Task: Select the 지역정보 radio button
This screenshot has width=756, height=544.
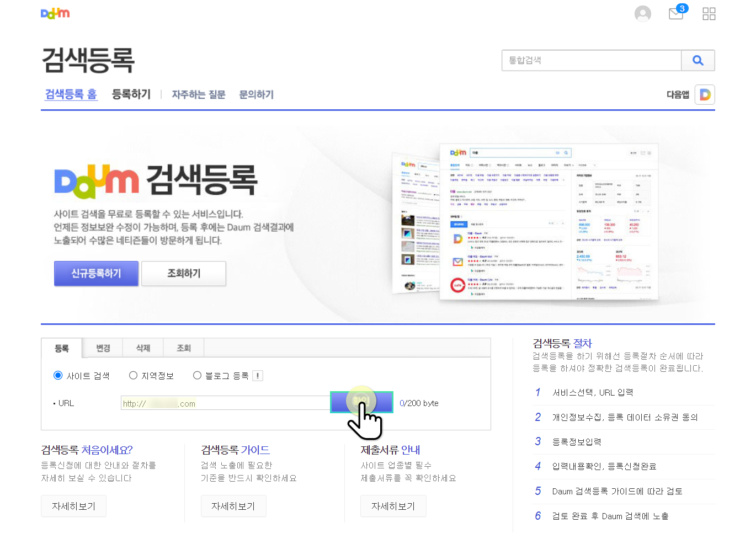Action: point(133,375)
